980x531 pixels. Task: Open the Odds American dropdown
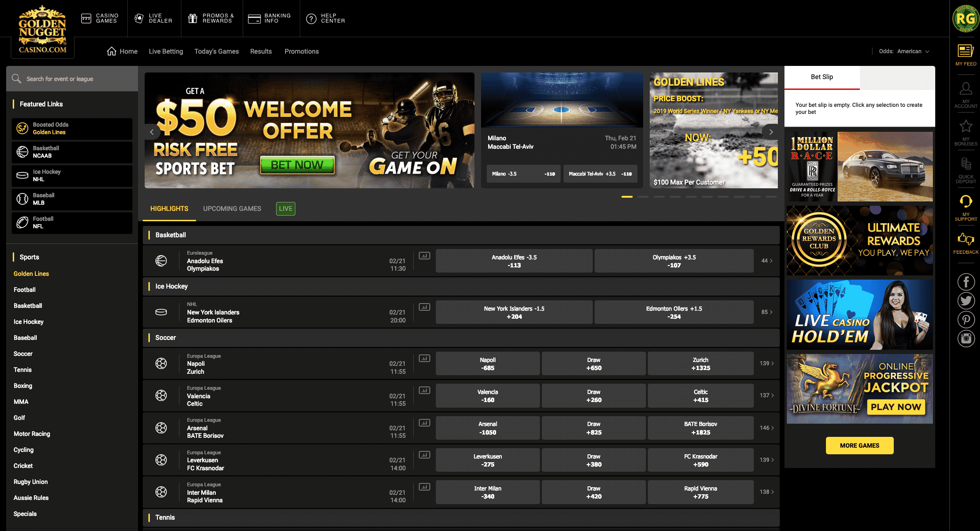point(904,51)
